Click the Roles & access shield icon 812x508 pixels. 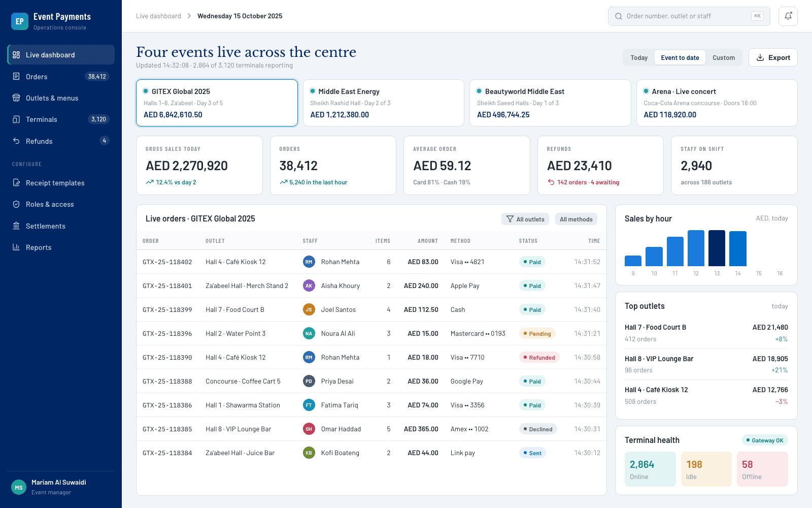click(x=16, y=204)
